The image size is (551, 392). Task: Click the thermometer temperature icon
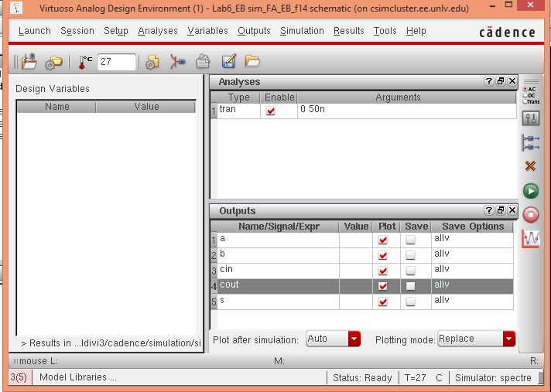coord(84,62)
